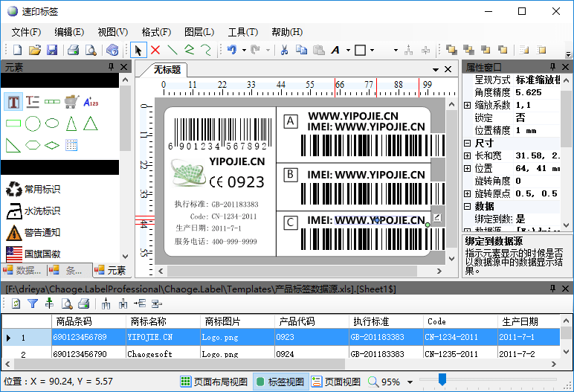574x392 pixels.
Task: Click the zoom slider handle
Action: click(x=442, y=381)
